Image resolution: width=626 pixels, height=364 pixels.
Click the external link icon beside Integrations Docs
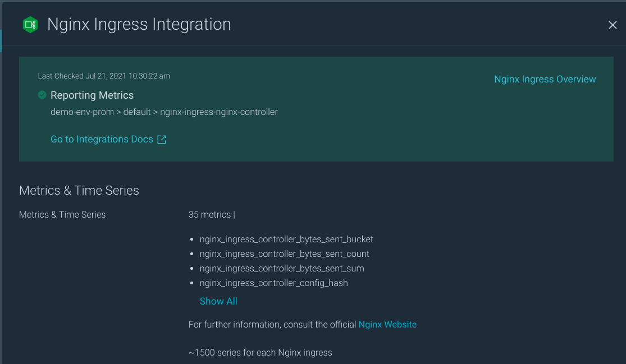tap(162, 139)
